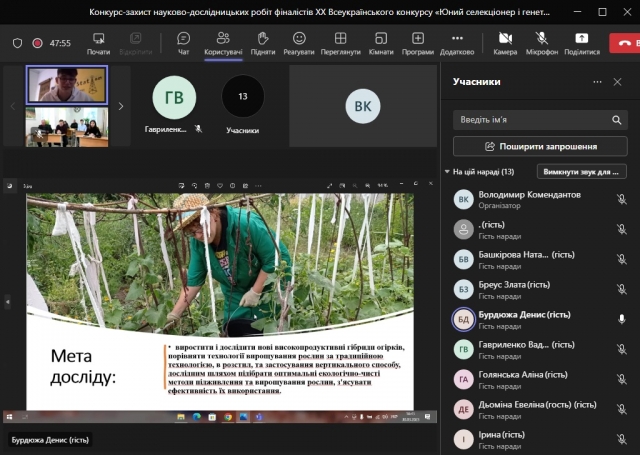Open Учасники panel more options ellipsis

[597, 82]
